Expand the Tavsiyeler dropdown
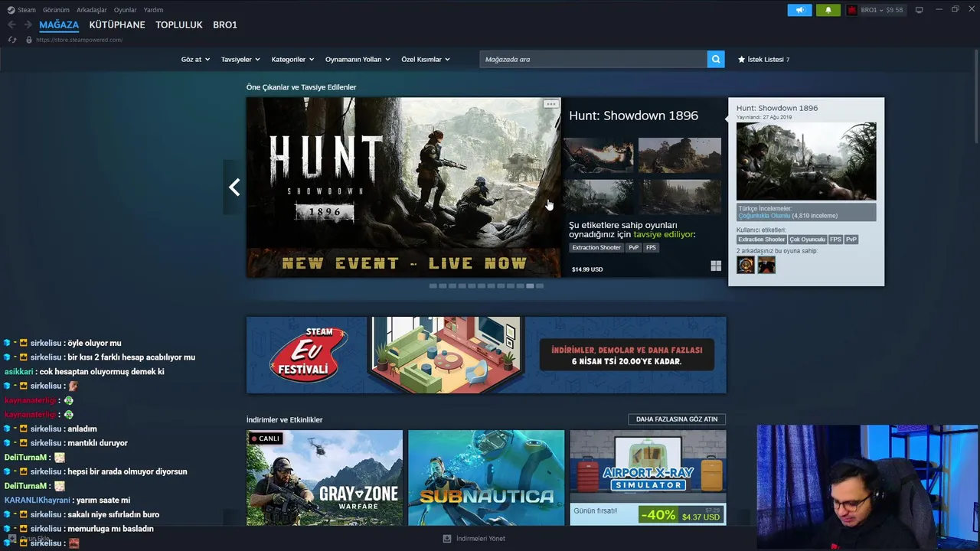Image resolution: width=980 pixels, height=551 pixels. 240,59
